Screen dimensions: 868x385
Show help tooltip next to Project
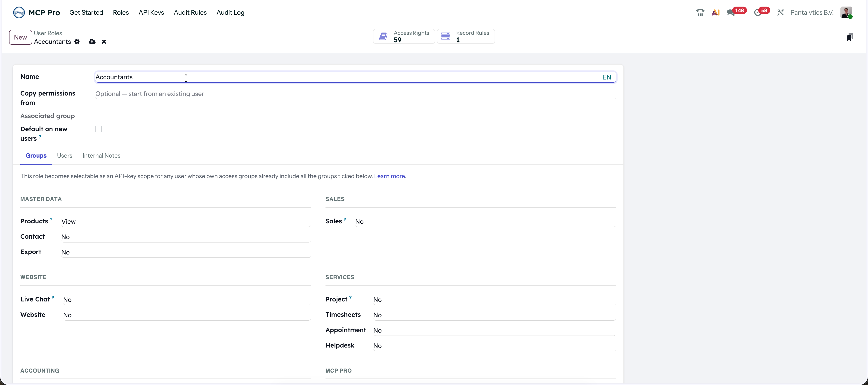(350, 298)
